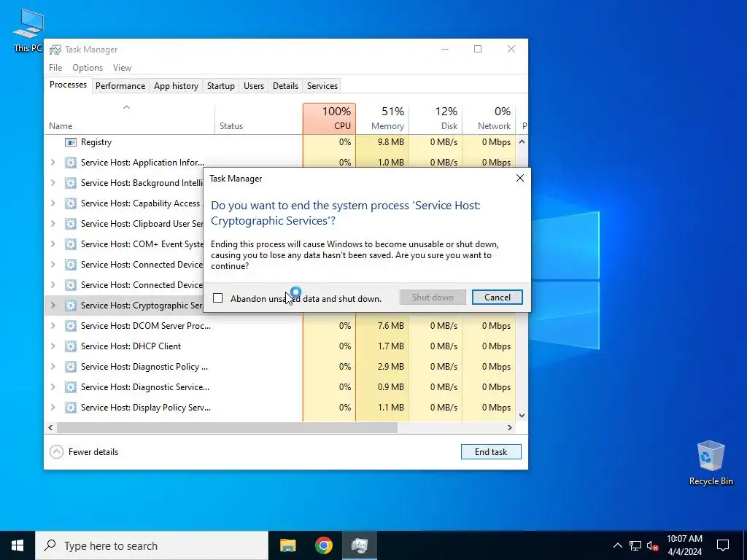Expand Service Host: Display Policy Service row
This screenshot has height=560, width=747.
(x=53, y=408)
